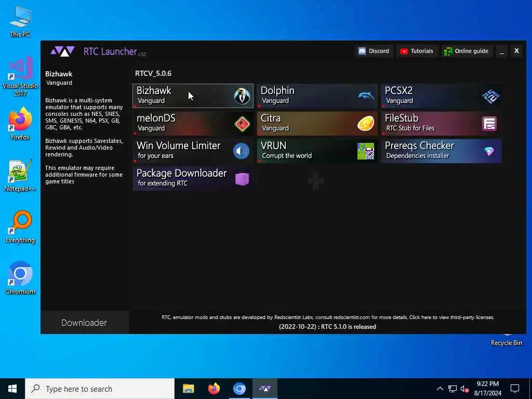Click the taskbar search box

coord(100,389)
